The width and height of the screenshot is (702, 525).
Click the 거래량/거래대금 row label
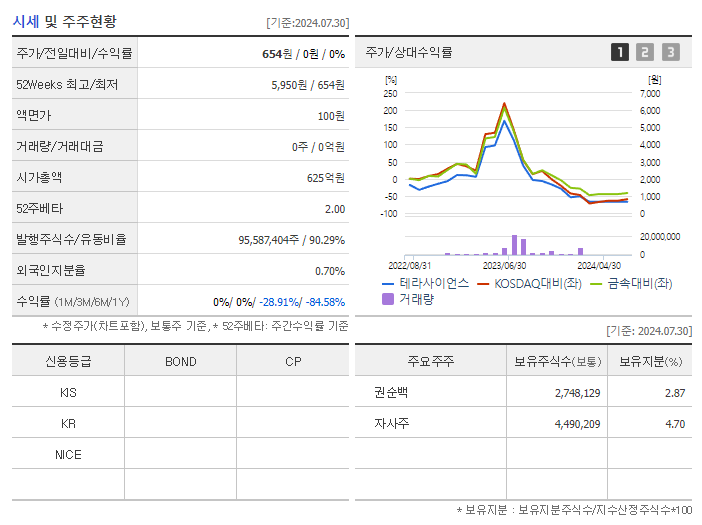click(60, 146)
